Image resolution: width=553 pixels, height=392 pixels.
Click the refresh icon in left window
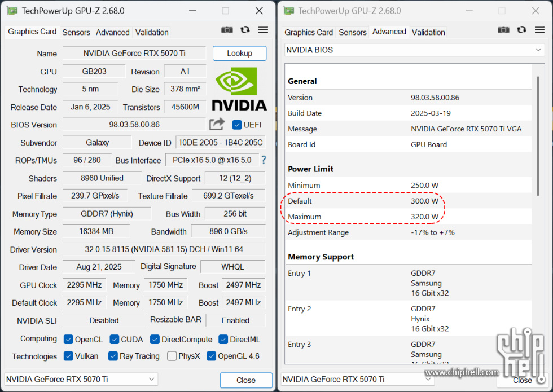tap(245, 30)
